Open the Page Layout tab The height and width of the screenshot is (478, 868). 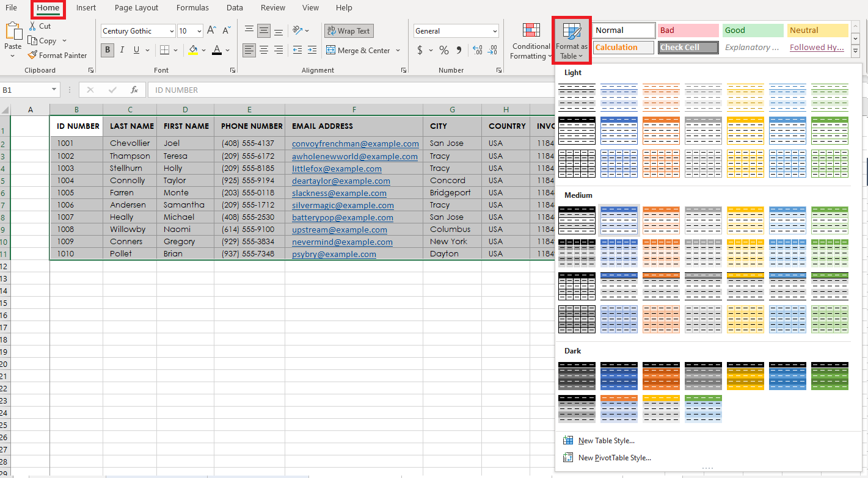[136, 8]
